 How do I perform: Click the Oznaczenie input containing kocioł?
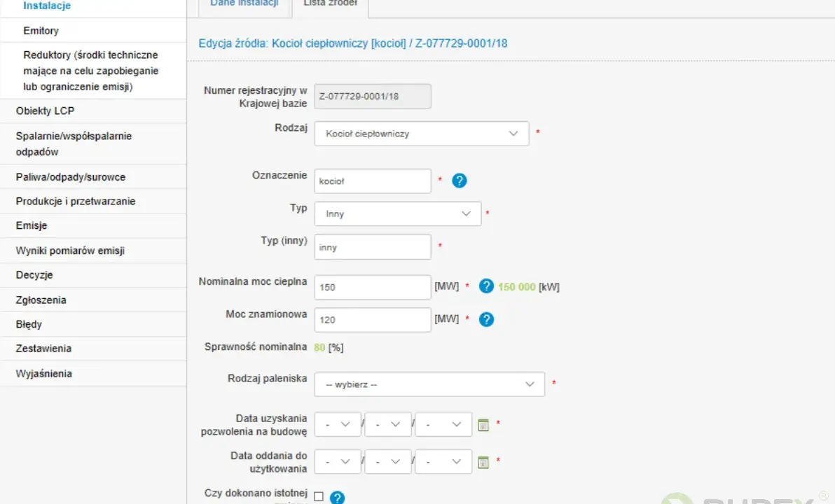click(x=372, y=181)
